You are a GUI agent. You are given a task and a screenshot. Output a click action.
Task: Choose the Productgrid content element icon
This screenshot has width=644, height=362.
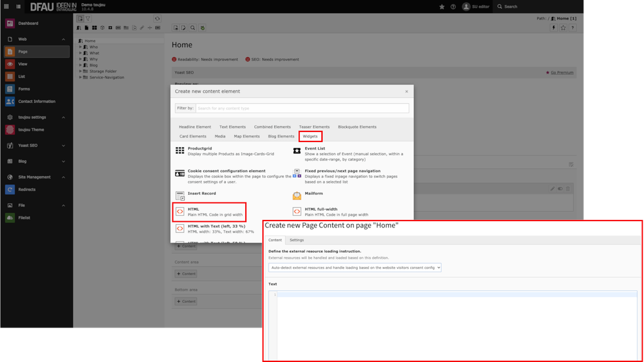pyautogui.click(x=180, y=151)
